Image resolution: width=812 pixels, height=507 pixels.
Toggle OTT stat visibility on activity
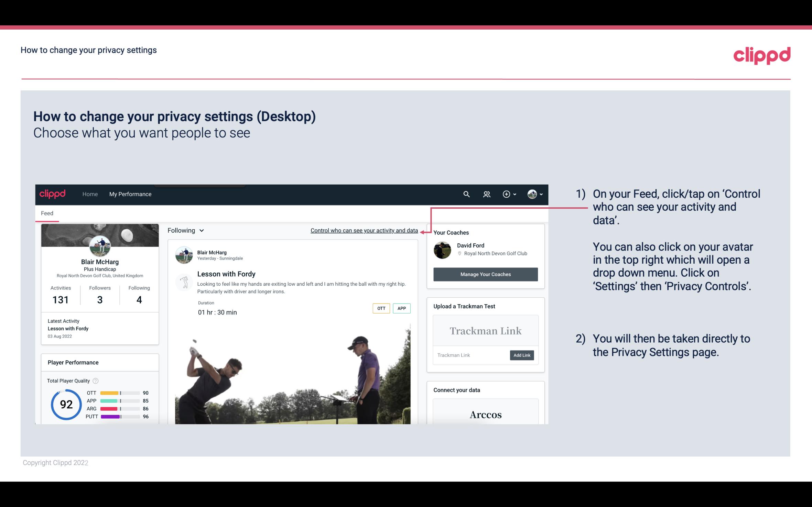(x=381, y=308)
